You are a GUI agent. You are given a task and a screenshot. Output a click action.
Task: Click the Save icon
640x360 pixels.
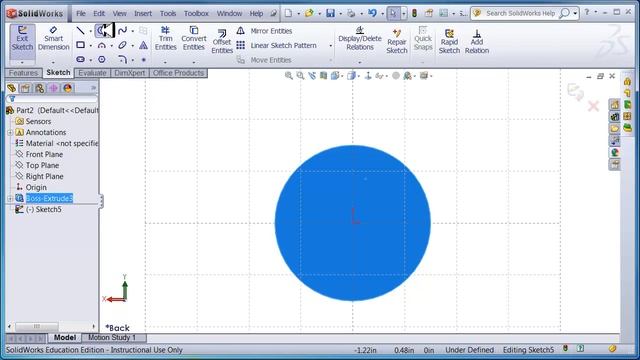330,13
